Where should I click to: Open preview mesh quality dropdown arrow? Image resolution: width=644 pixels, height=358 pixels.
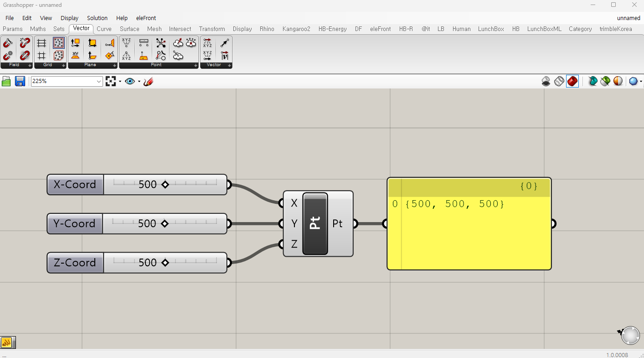(641, 81)
